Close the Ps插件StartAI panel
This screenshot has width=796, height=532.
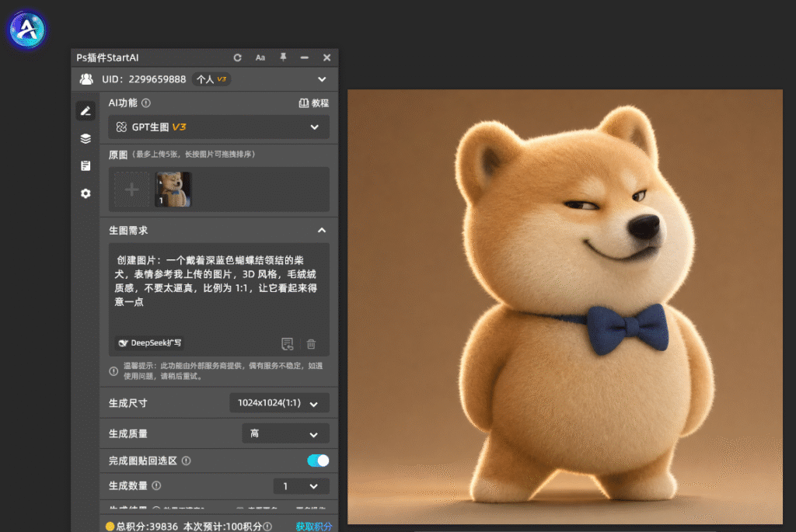(x=327, y=57)
